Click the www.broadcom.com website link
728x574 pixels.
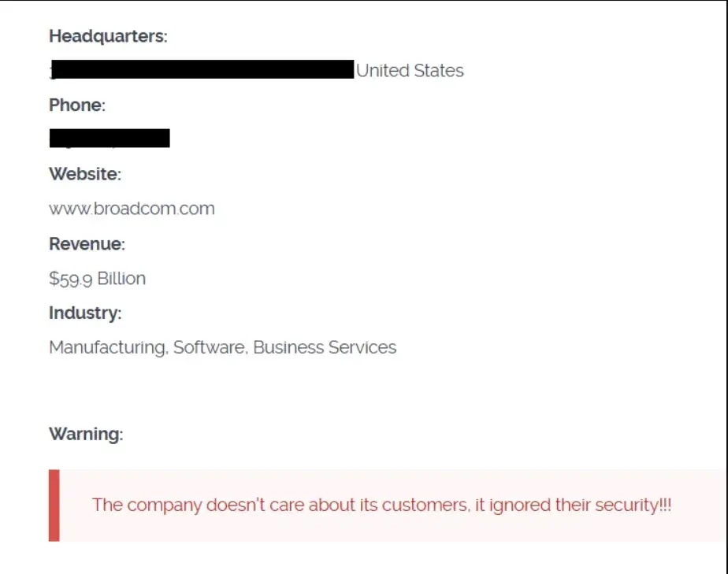tap(132, 209)
